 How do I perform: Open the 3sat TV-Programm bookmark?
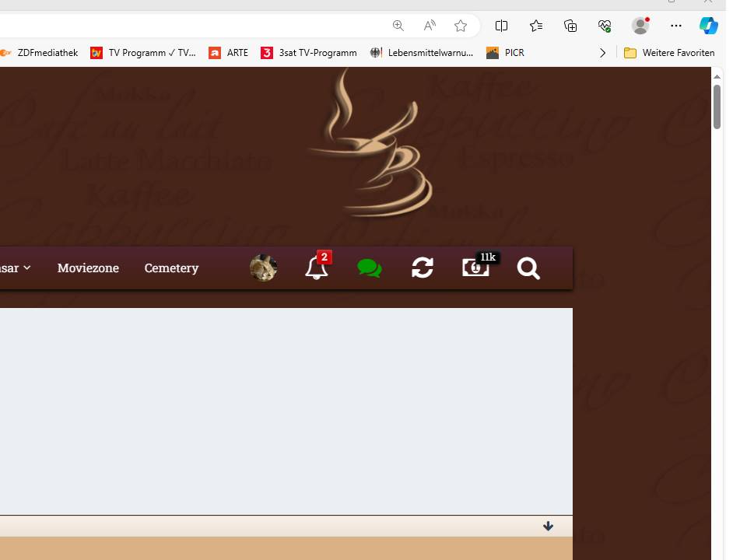coord(309,53)
